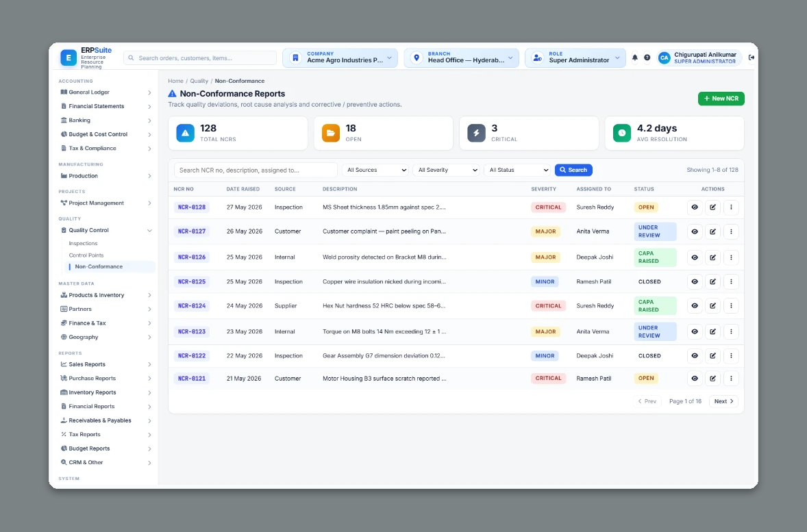Viewport: 807px width, 532px height.
Task: Focus the global search orders field
Action: tap(200, 58)
